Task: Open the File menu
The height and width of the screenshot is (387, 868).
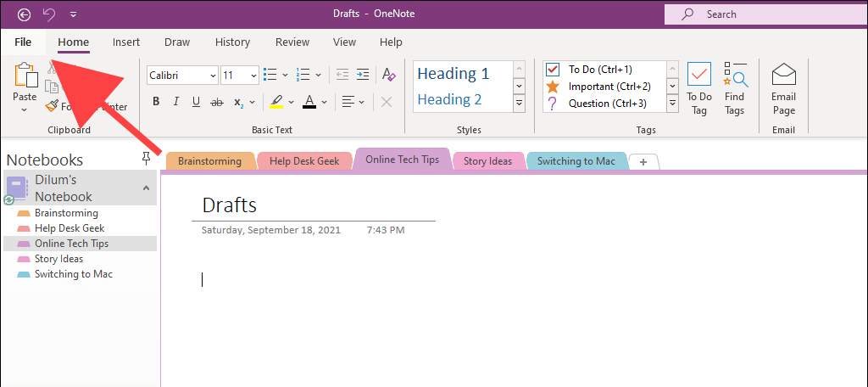Action: pyautogui.click(x=23, y=42)
